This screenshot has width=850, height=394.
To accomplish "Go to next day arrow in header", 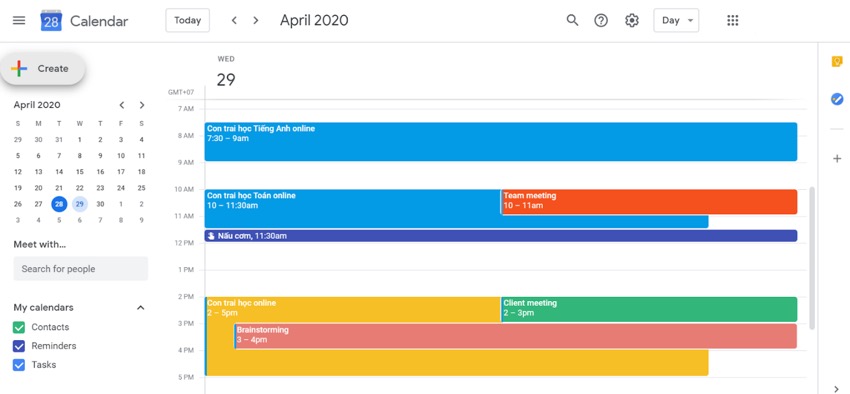I will click(x=256, y=21).
